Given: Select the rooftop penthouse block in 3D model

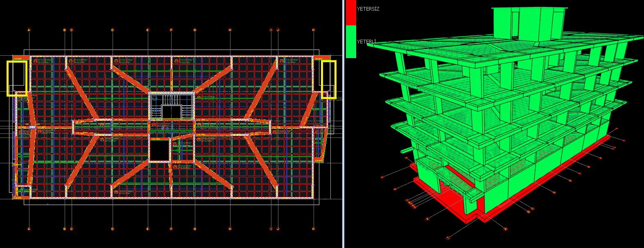Looking at the screenshot, I should (x=528, y=24).
